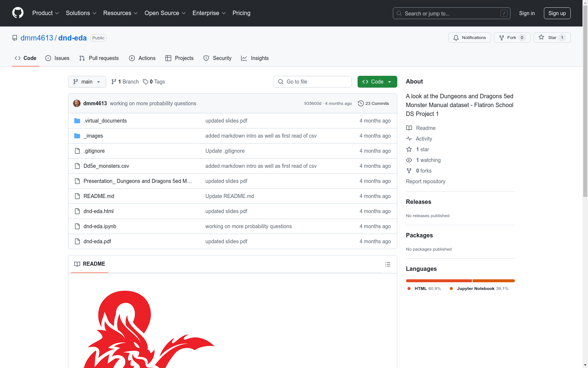
Task: Click the file icon for Dd5e_monsters.csv
Action: coord(77,166)
